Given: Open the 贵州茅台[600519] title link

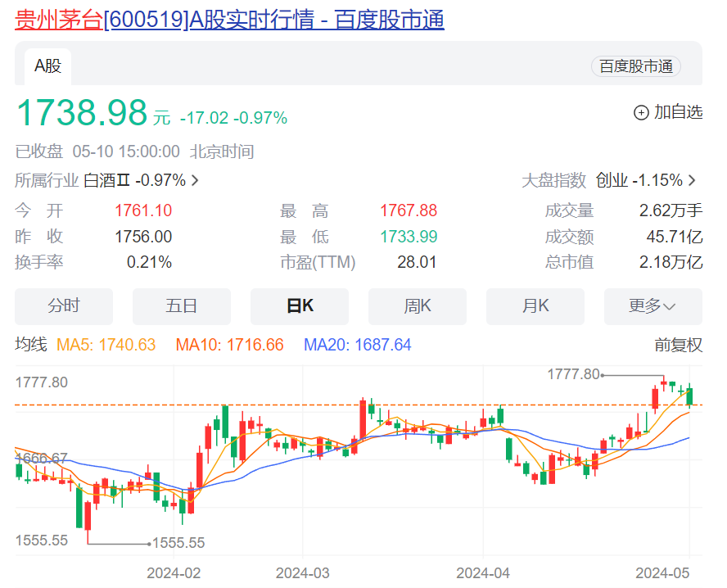Looking at the screenshot, I should (229, 20).
